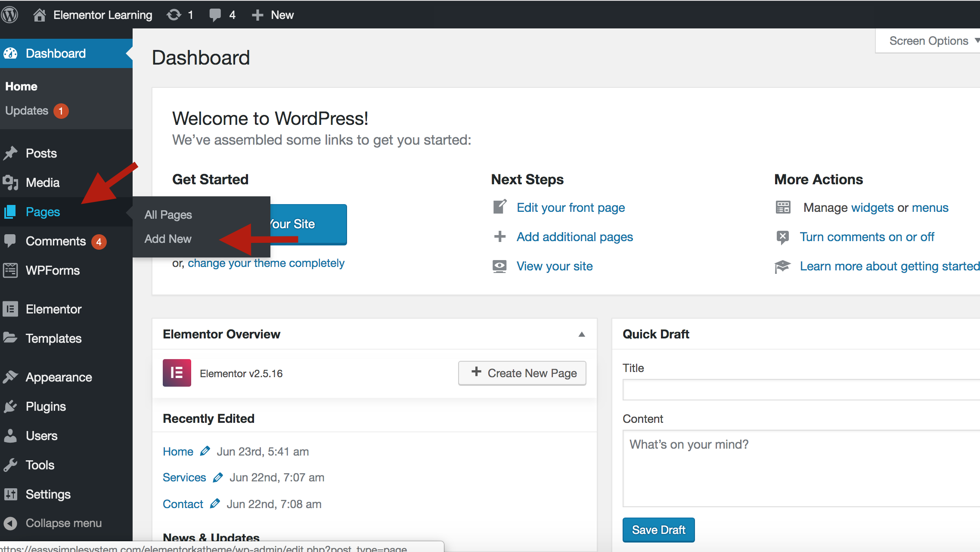Click the Elementor logo in Overview panel
The height and width of the screenshot is (552, 980).
click(177, 373)
